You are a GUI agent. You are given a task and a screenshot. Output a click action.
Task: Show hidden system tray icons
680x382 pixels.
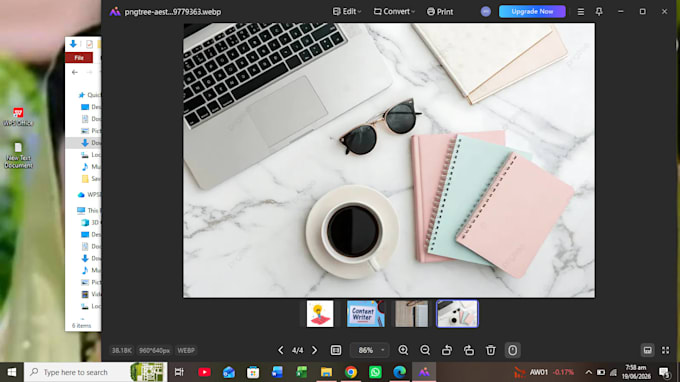[x=588, y=372]
